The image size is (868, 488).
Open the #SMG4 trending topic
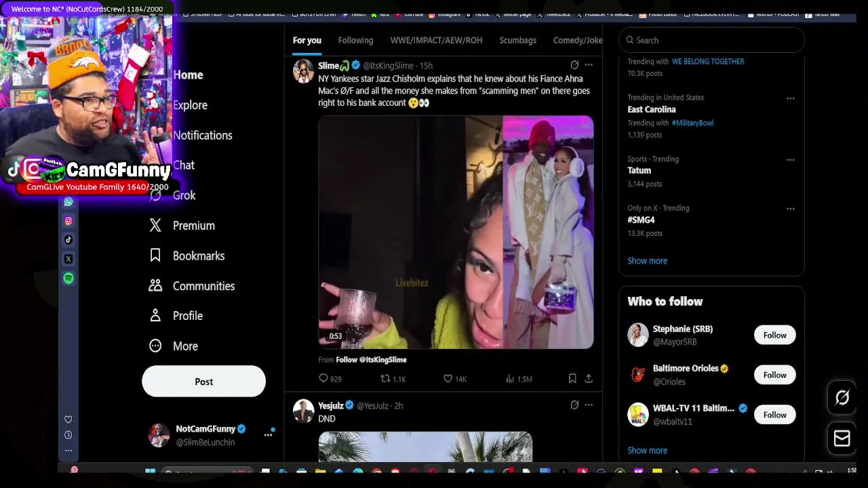641,220
